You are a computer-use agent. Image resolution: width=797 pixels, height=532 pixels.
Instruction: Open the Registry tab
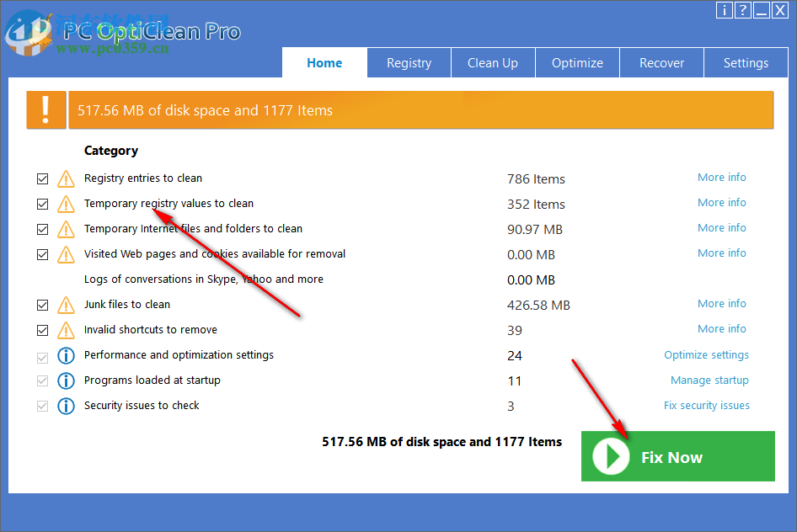point(409,63)
